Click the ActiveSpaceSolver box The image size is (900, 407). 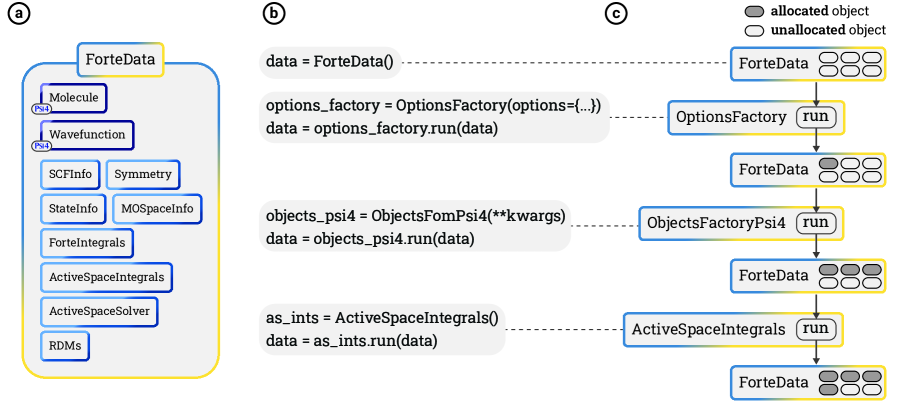[x=99, y=310]
